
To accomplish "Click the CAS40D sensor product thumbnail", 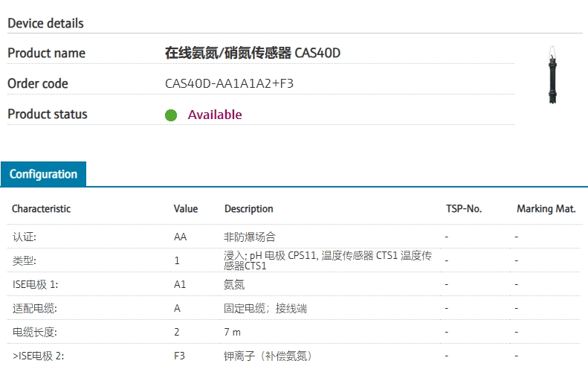I will click(x=552, y=74).
